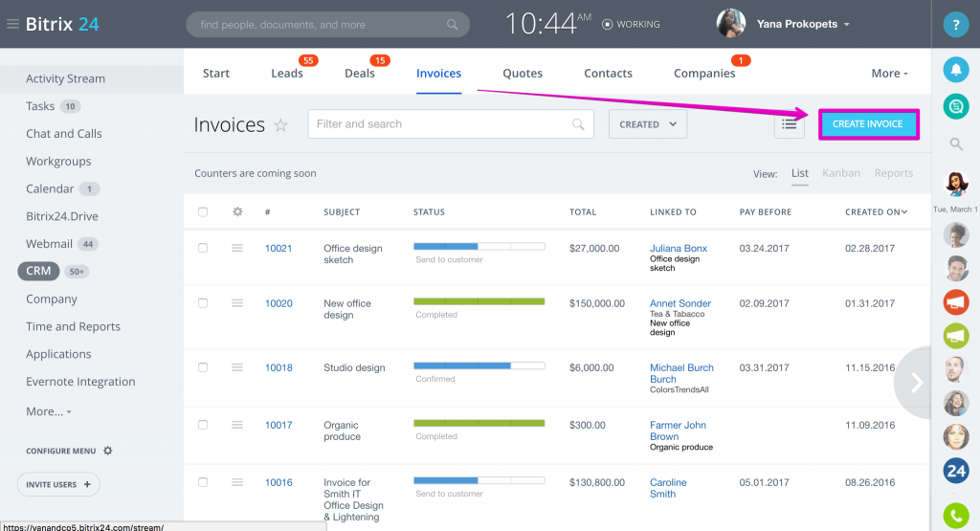Click the cartoon avatar in right contact bar
This screenshot has width=980, height=531.
pyautogui.click(x=956, y=185)
